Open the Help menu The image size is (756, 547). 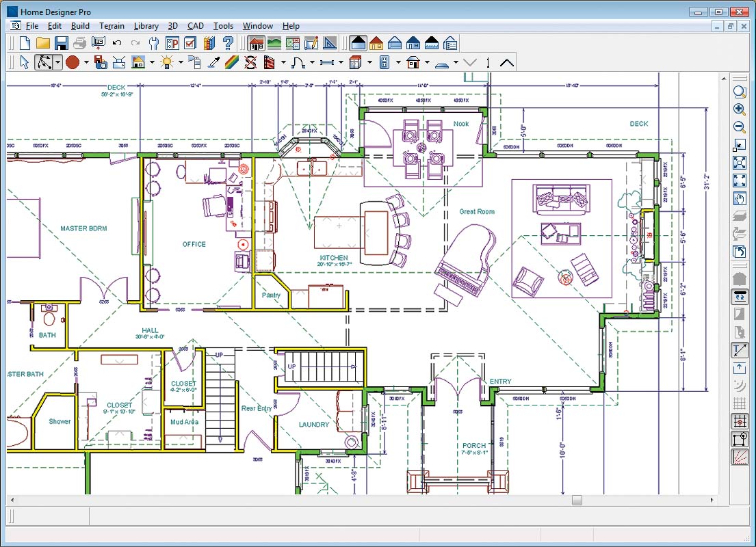[291, 26]
